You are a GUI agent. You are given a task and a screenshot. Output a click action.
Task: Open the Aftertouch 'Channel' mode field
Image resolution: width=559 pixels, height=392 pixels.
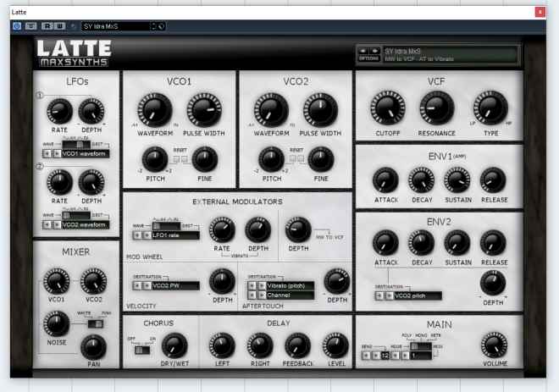291,295
